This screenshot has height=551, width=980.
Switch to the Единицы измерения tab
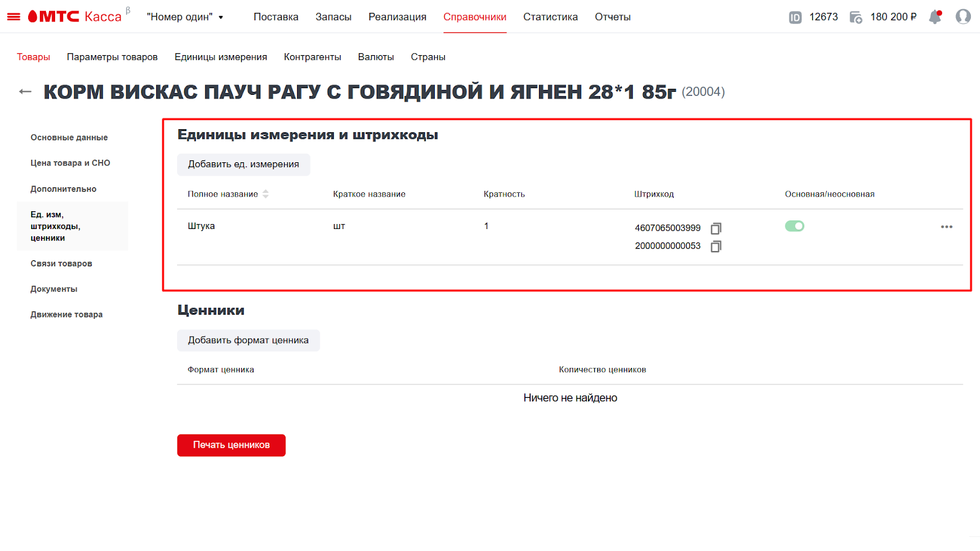click(221, 57)
